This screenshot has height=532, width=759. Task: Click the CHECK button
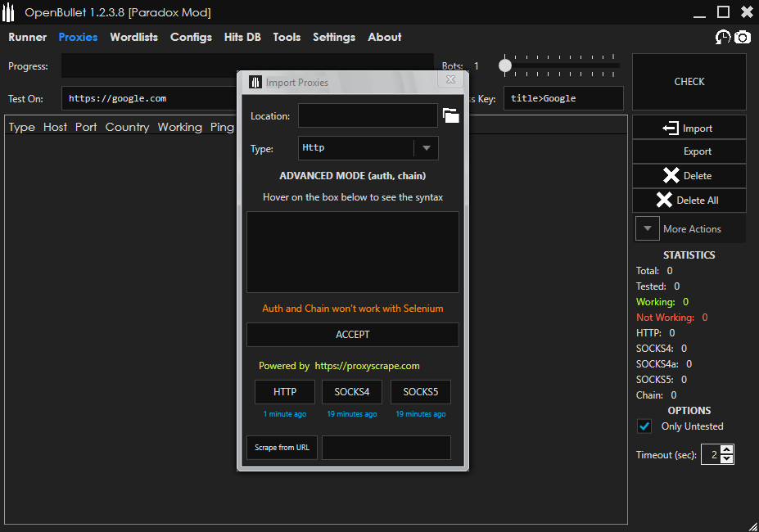[x=689, y=82]
